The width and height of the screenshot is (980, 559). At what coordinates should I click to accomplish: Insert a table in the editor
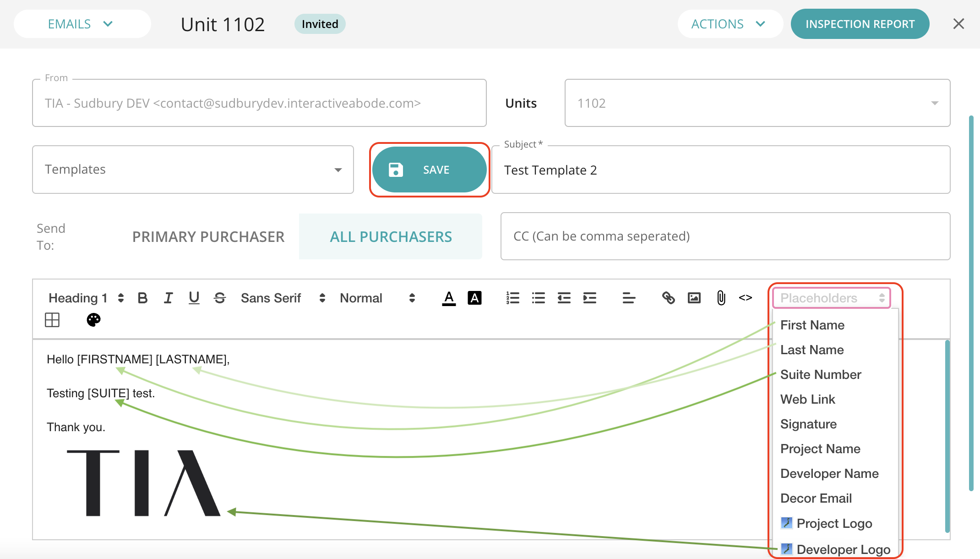tap(52, 320)
